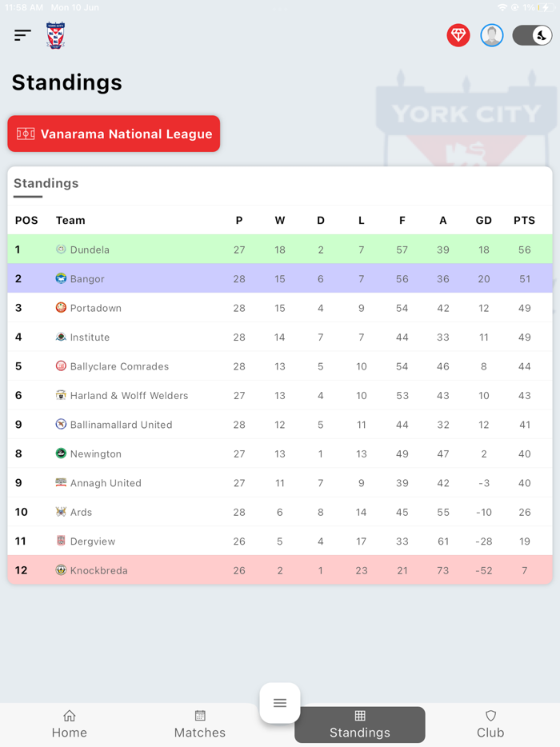Click the Standings grid icon

pos(359,716)
